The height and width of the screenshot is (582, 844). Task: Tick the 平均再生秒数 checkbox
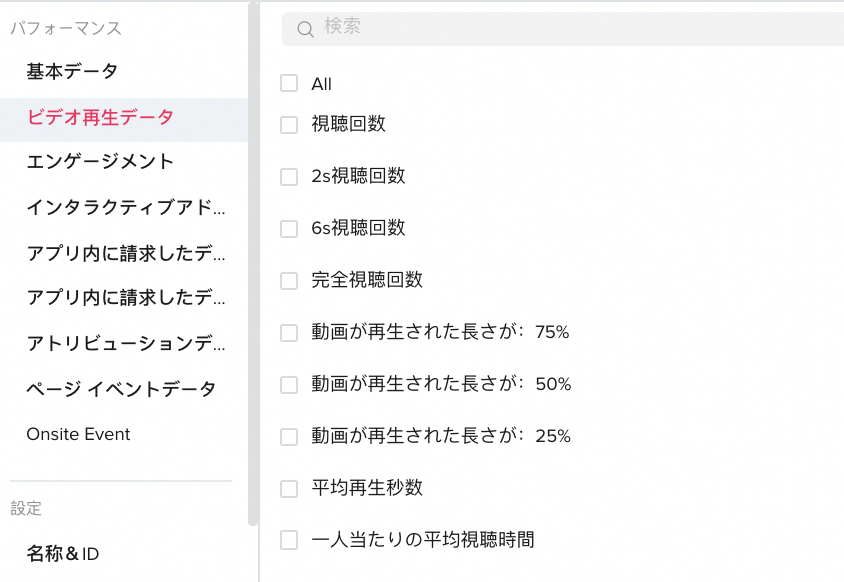coord(289,489)
